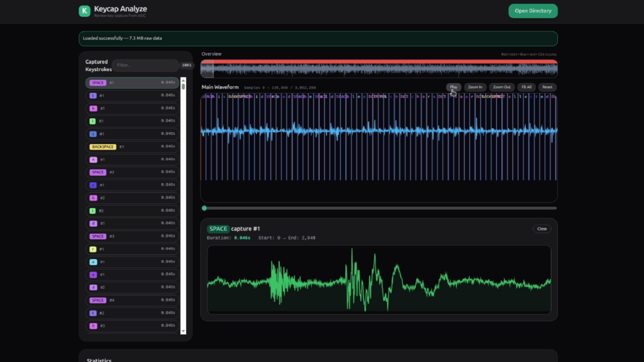Close the SPACE capture #1 panel
This screenshot has width=644, height=362.
(541, 229)
